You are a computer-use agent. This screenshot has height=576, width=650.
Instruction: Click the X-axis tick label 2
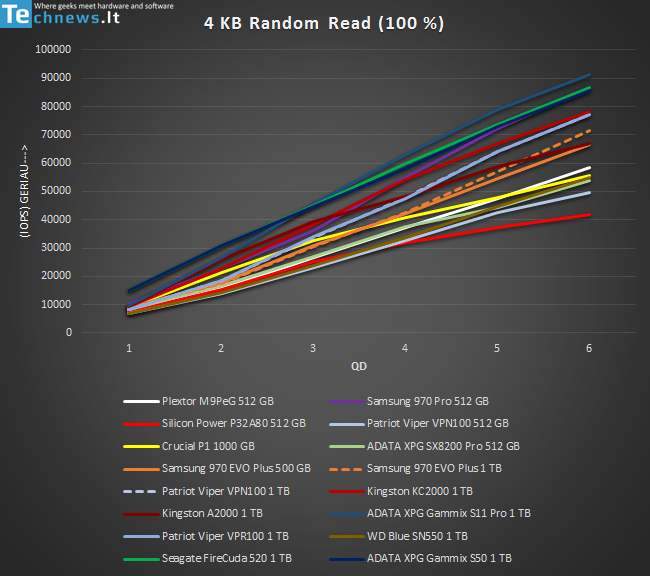(221, 348)
